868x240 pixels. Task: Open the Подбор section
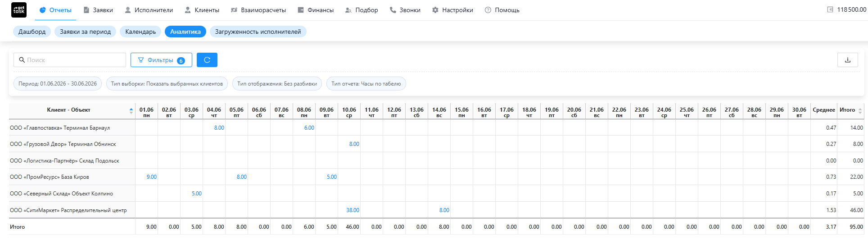pyautogui.click(x=362, y=10)
